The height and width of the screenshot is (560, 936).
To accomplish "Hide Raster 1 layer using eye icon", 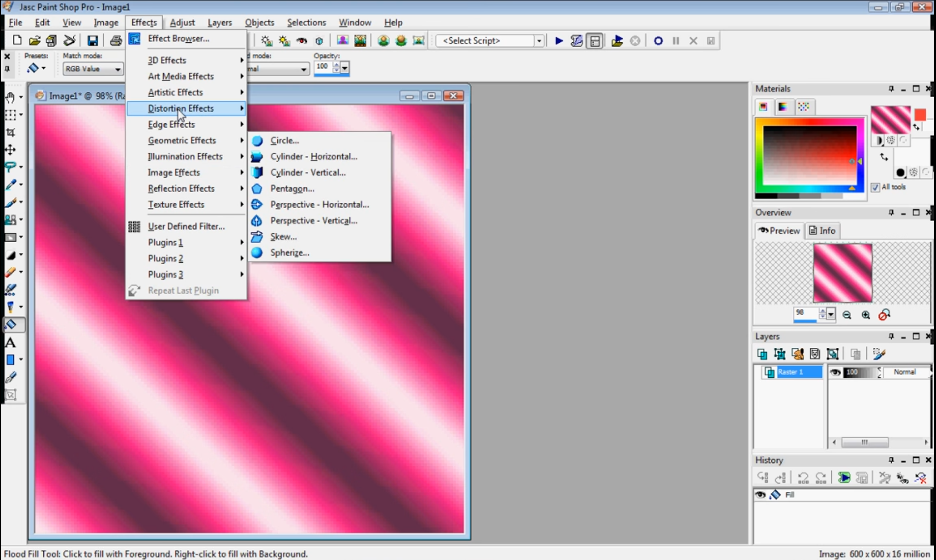I will tap(835, 372).
